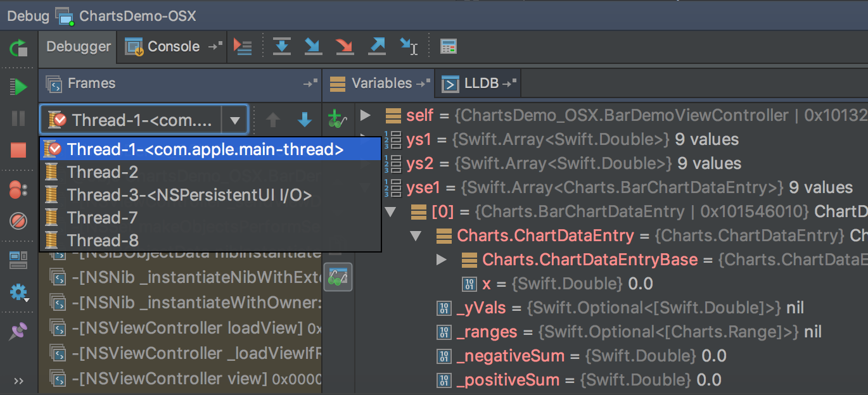Expand more sidebar actions chevrons
Viewport: 868px width, 395px height.
[x=18, y=380]
